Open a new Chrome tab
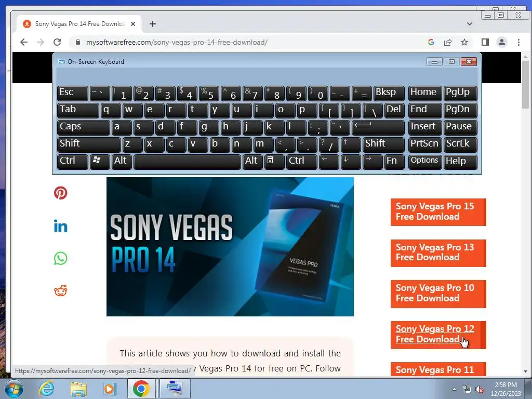The image size is (532, 399). (153, 24)
